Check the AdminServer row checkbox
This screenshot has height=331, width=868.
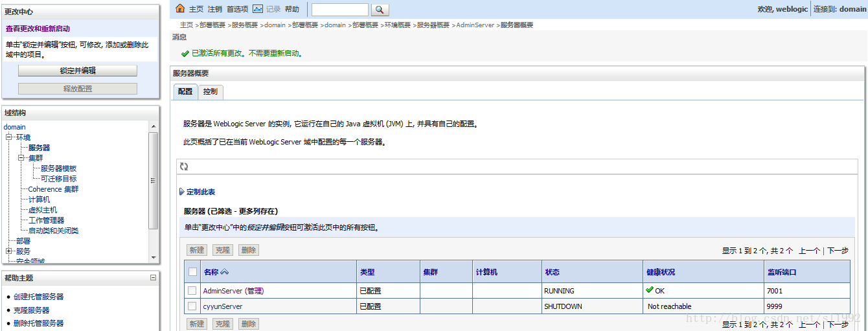click(x=192, y=291)
